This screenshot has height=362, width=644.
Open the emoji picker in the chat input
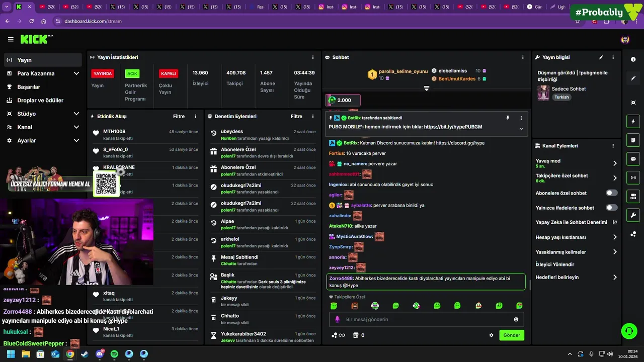[516, 319]
